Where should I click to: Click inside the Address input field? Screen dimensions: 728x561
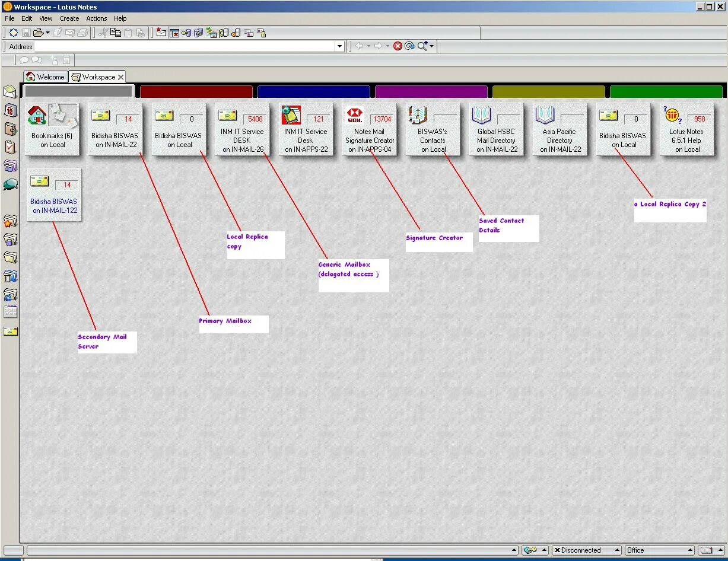(185, 46)
